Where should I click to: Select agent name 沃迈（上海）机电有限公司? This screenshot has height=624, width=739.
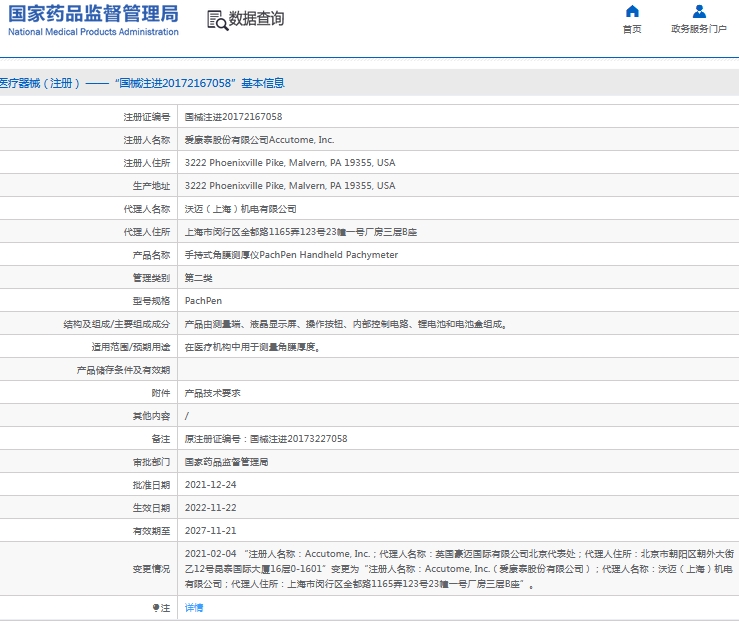pos(240,209)
